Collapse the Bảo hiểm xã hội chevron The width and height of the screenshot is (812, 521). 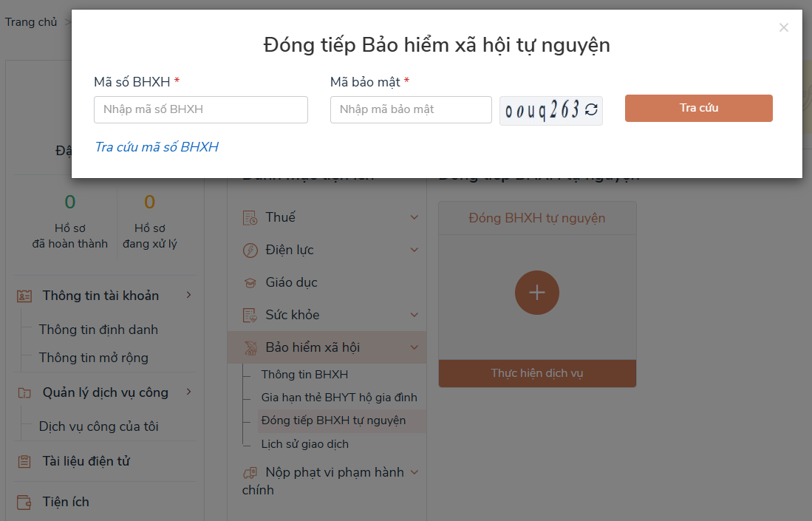pos(414,347)
